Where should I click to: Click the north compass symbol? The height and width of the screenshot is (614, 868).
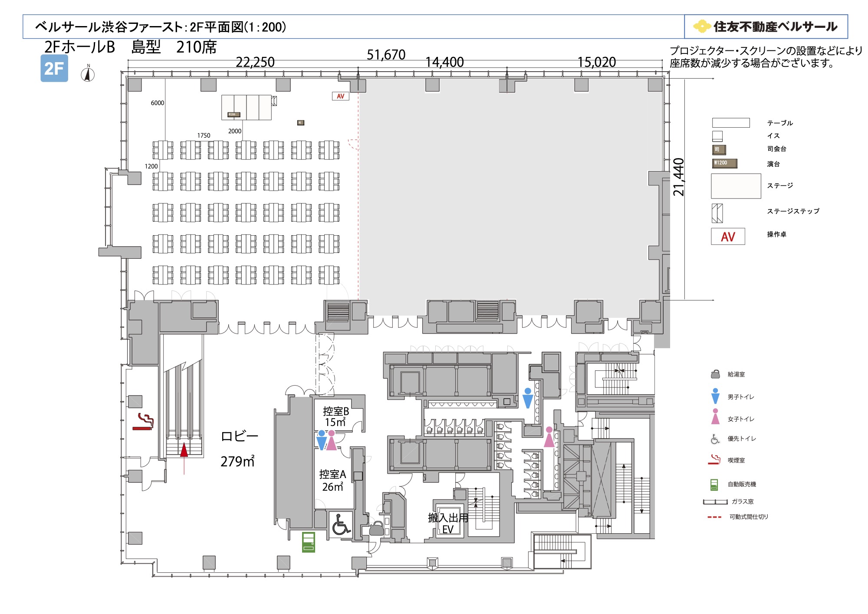click(88, 73)
